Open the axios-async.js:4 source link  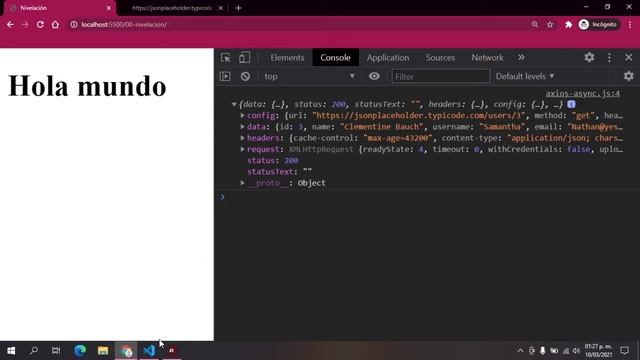[x=582, y=93]
